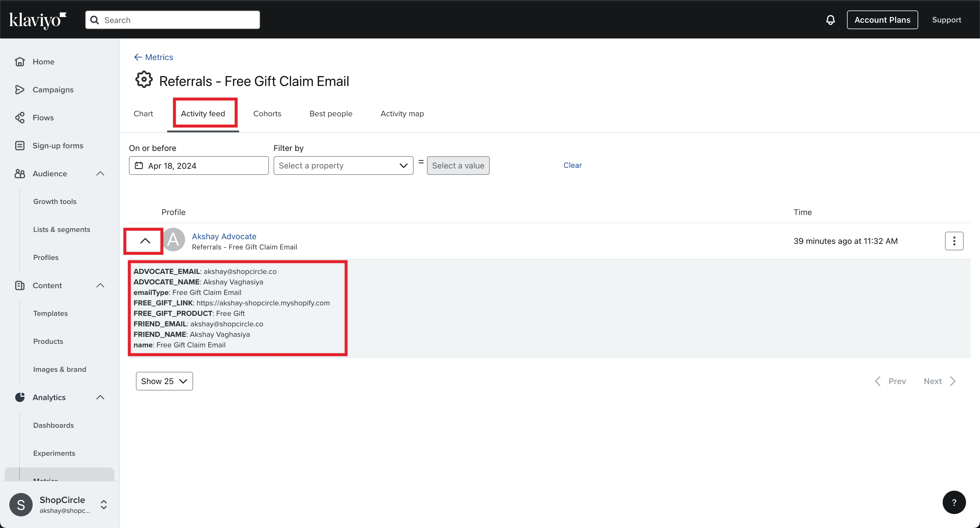Open the Akshay Advocate profile link
The image size is (980, 528).
click(224, 236)
